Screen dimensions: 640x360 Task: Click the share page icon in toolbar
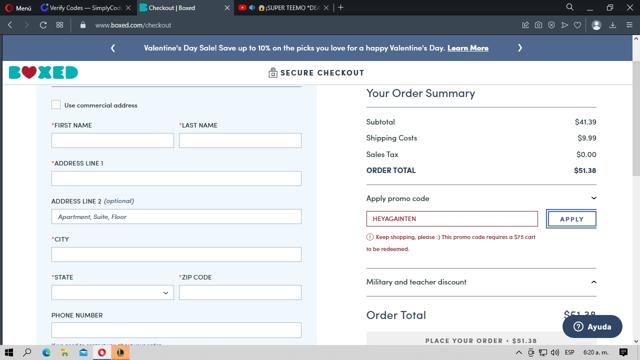click(x=525, y=25)
